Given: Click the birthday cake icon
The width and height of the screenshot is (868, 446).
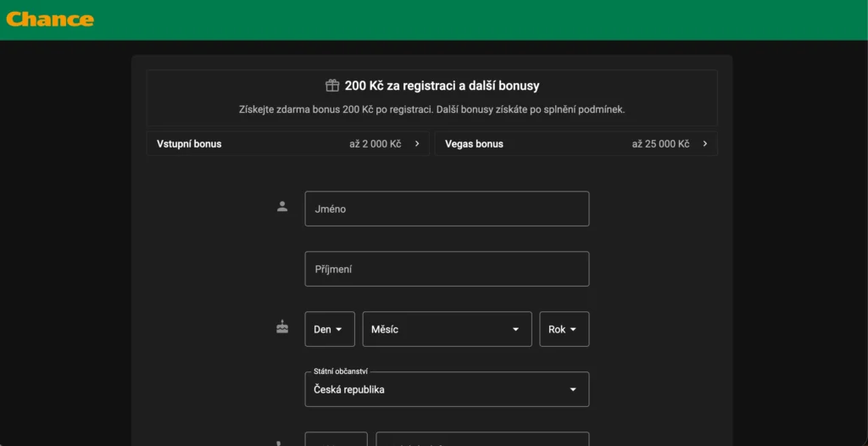Looking at the screenshot, I should pyautogui.click(x=282, y=327).
